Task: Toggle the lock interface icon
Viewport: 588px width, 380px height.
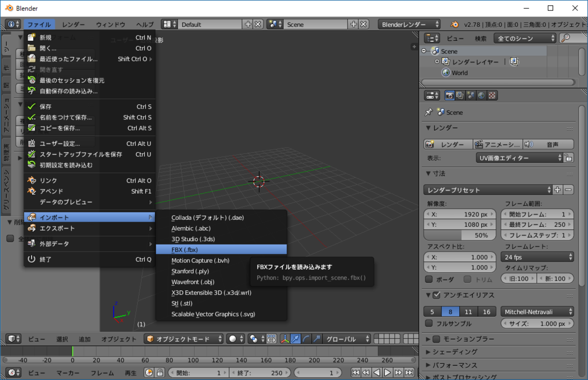Action: pos(568,158)
